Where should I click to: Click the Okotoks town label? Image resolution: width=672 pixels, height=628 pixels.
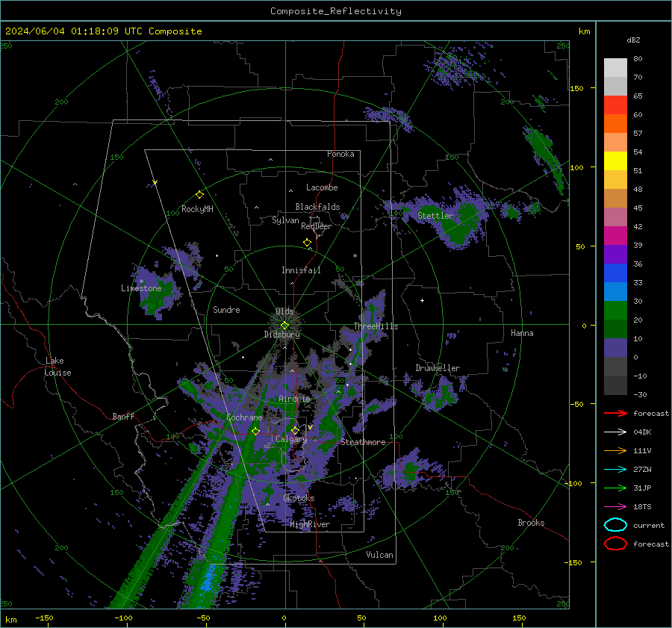coord(299,498)
